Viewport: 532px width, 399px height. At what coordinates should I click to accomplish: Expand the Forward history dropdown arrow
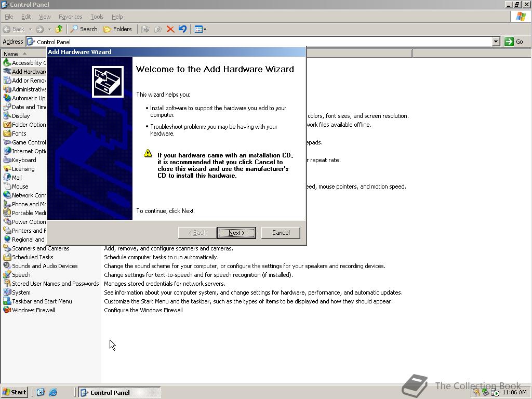[x=49, y=29]
